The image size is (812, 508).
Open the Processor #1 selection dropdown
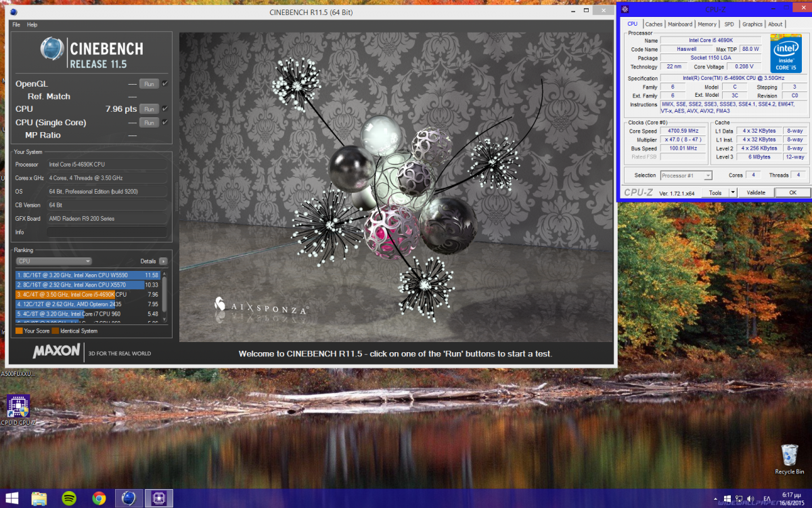[686, 175]
